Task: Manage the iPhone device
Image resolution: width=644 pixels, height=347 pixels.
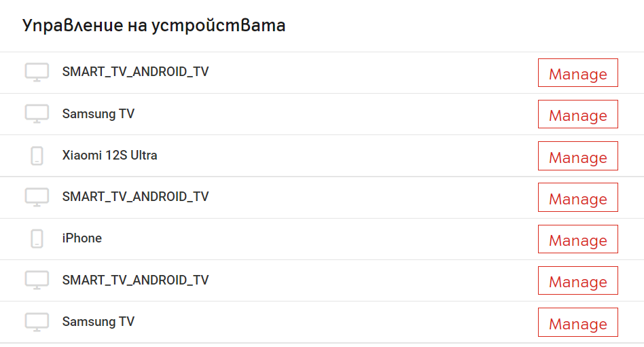Action: (x=578, y=239)
